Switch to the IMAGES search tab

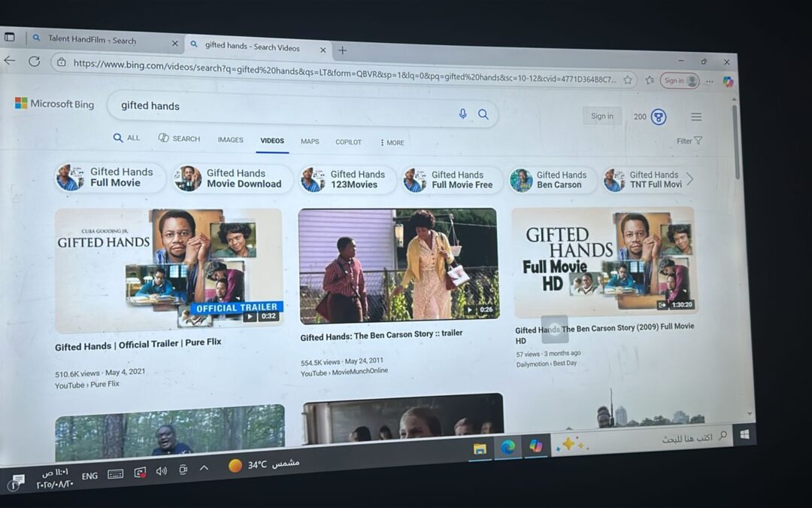pos(230,140)
